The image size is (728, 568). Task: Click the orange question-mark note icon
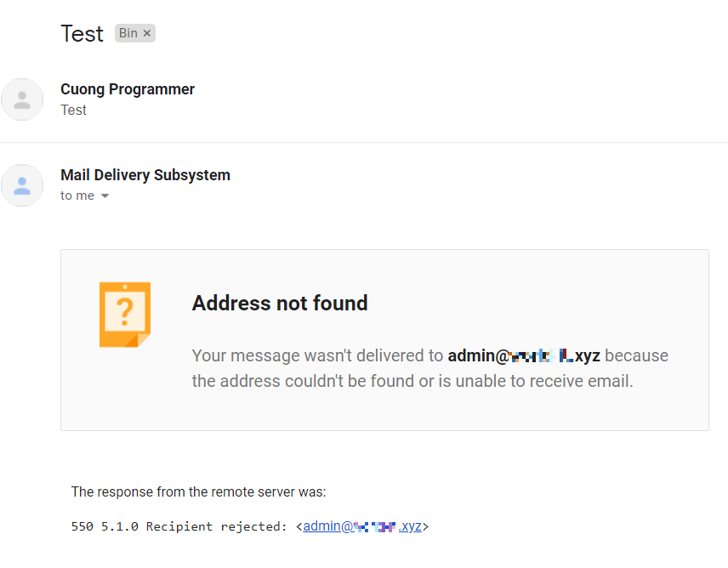(x=125, y=315)
